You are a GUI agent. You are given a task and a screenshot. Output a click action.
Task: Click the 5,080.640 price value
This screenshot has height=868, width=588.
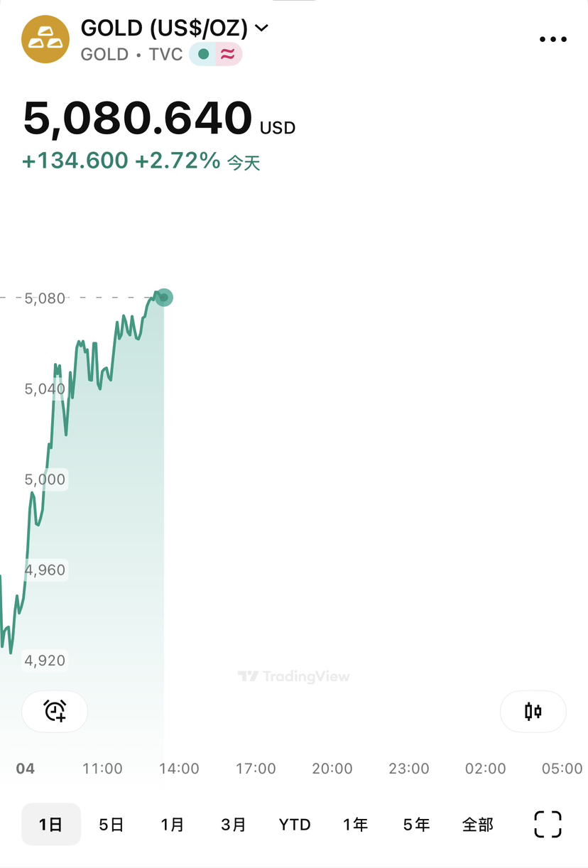click(138, 118)
